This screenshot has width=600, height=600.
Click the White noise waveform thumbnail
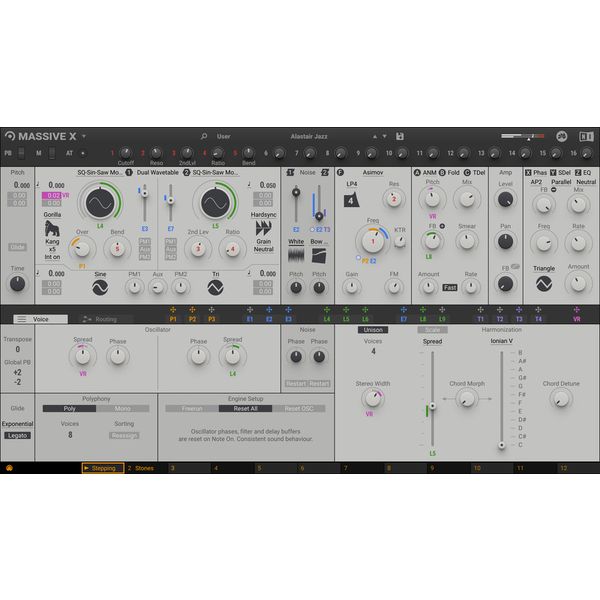tap(296, 255)
